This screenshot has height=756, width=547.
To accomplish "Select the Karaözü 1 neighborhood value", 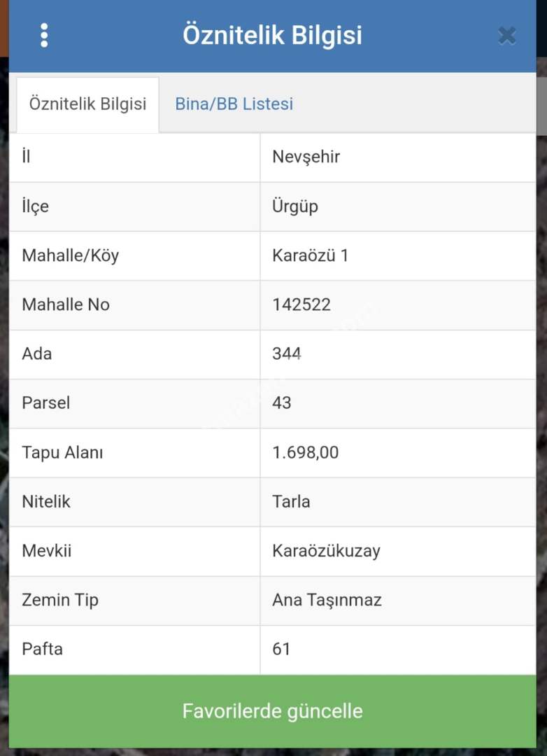I will 310,255.
